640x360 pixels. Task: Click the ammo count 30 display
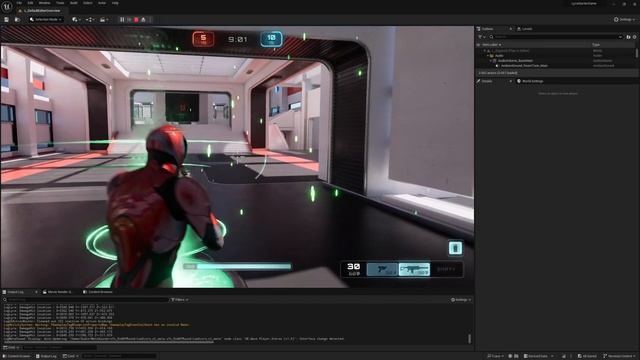353,267
